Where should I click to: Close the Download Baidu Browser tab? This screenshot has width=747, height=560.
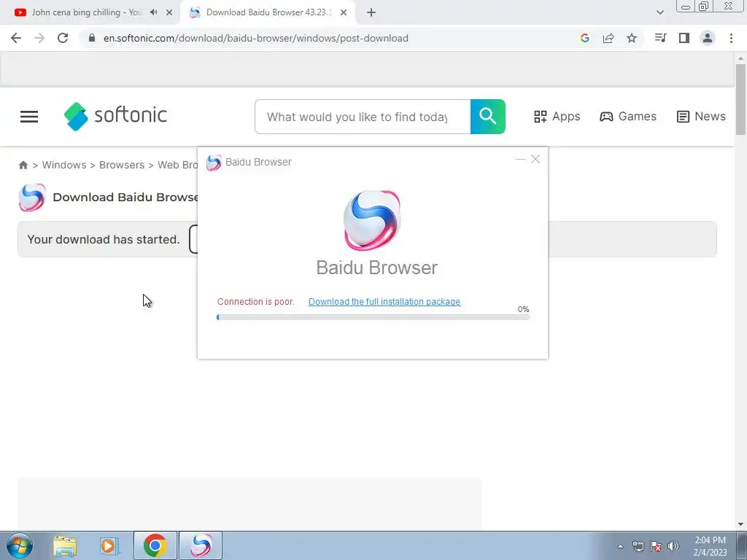(344, 13)
